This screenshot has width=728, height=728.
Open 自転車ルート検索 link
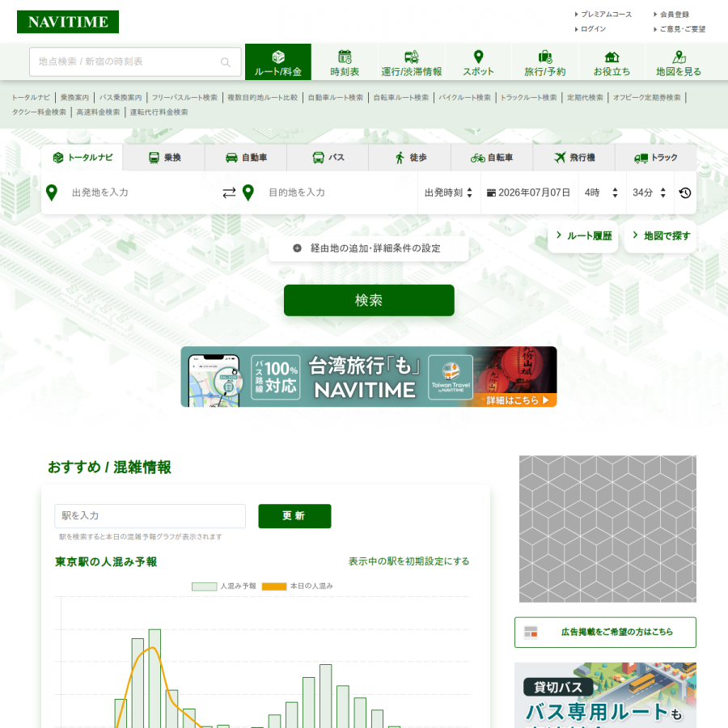point(400,98)
